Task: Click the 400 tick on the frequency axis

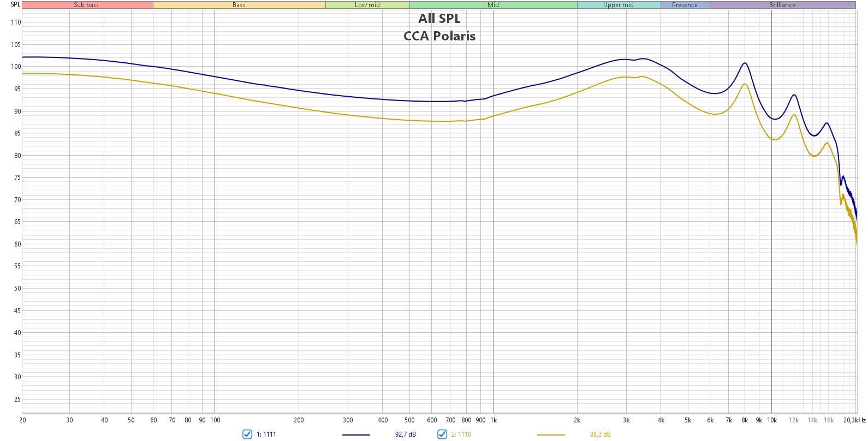Action: [383, 420]
